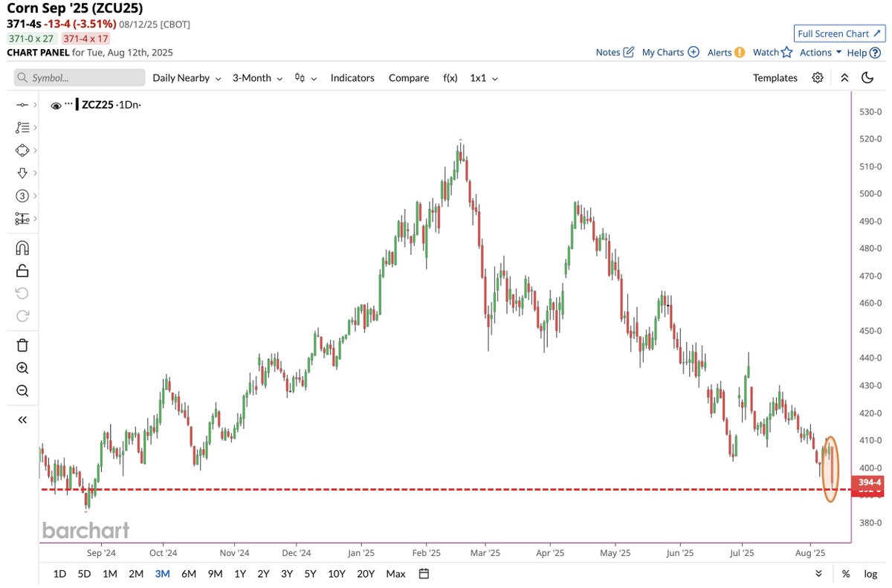Toggle dark mode with the moon icon

point(867,77)
